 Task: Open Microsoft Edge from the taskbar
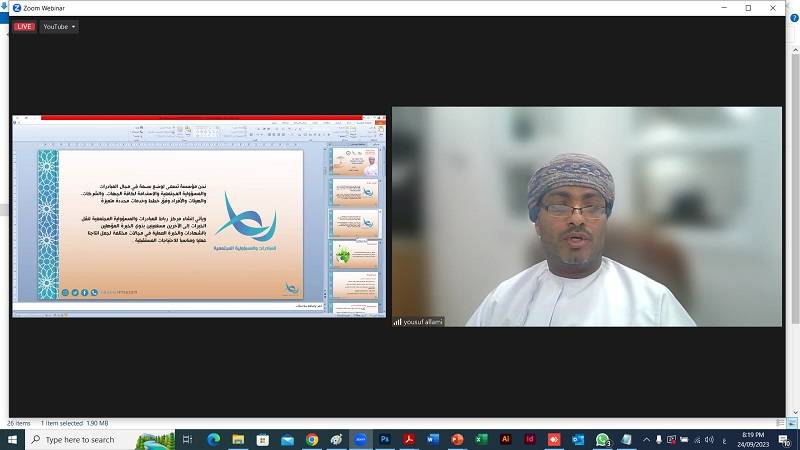(x=213, y=439)
